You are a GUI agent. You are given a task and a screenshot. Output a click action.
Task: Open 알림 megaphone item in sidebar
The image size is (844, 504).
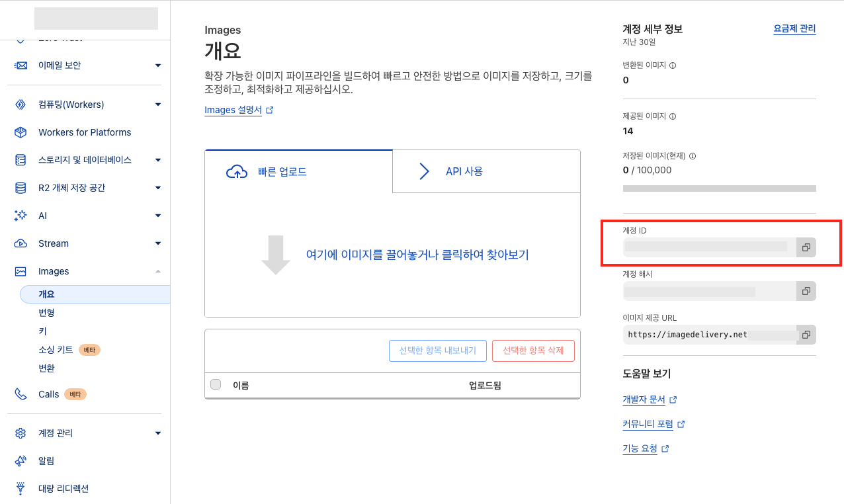tap(46, 461)
